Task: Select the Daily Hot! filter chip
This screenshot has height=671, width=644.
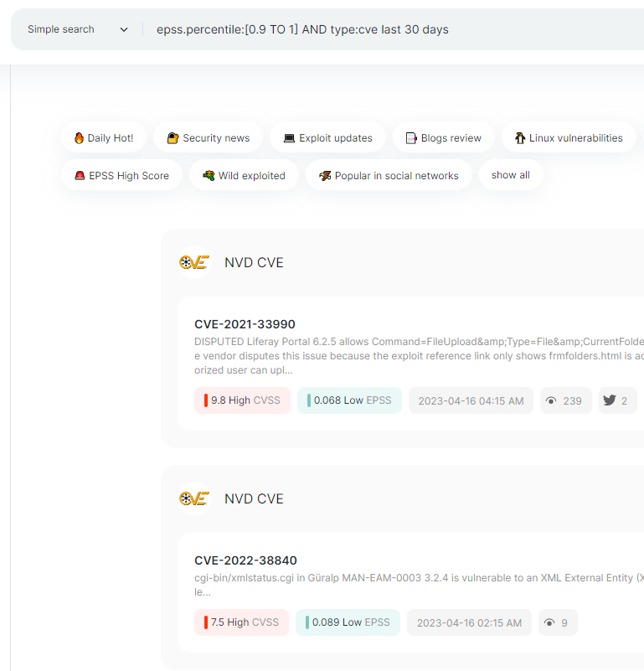Action: click(103, 138)
